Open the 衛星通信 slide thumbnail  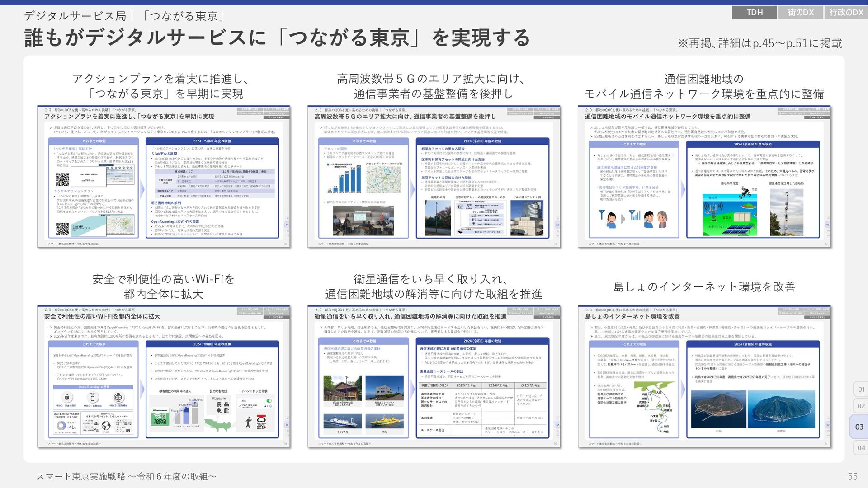click(434, 376)
